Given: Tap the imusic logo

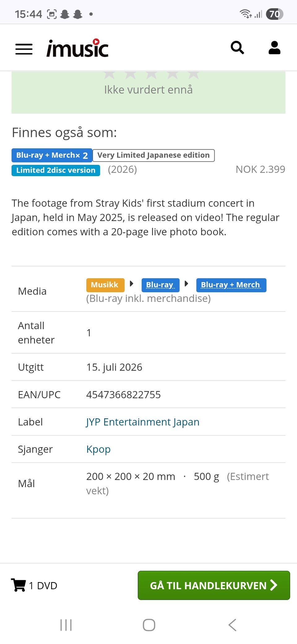Looking at the screenshot, I should click(77, 48).
